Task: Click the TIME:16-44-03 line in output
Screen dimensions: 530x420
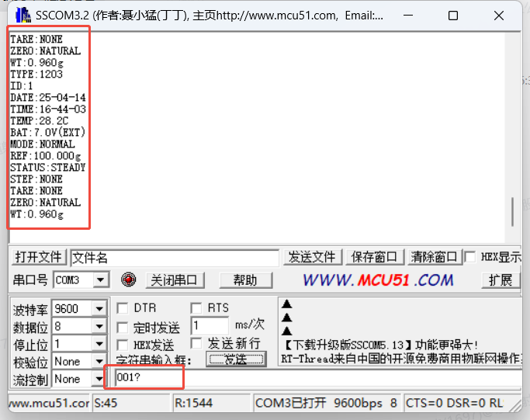Action: pyautogui.click(x=48, y=109)
